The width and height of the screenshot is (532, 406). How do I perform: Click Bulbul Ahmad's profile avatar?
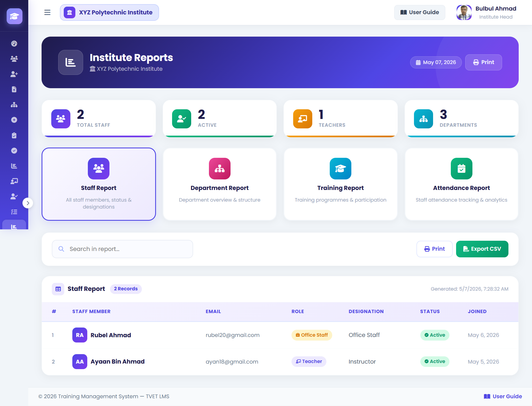tap(464, 12)
